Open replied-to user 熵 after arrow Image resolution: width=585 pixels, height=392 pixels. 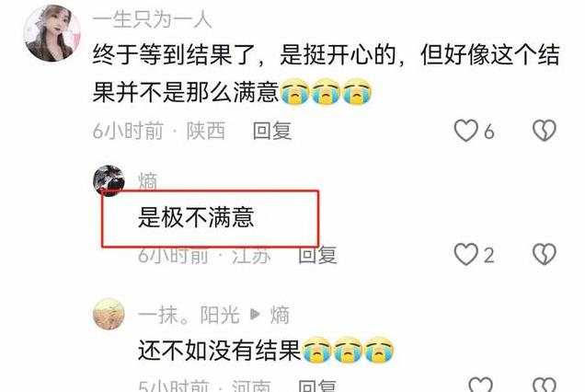(280, 315)
